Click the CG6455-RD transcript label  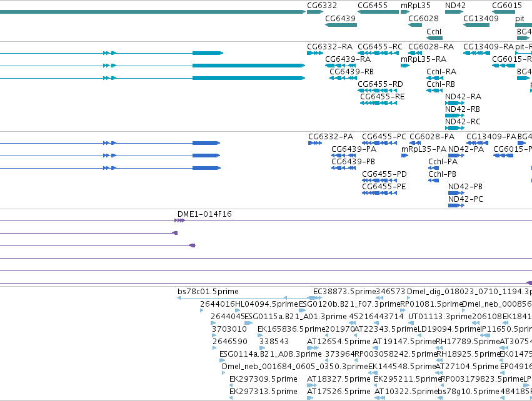tap(380, 84)
